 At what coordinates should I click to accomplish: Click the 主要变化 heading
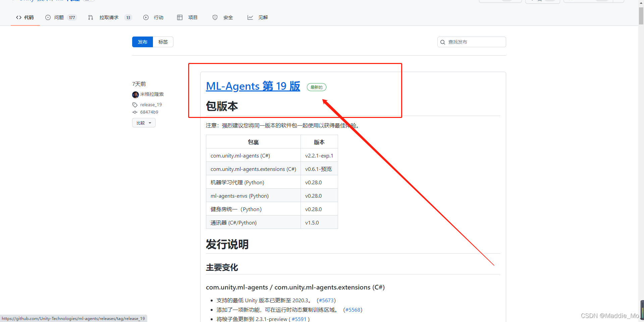[x=222, y=267]
